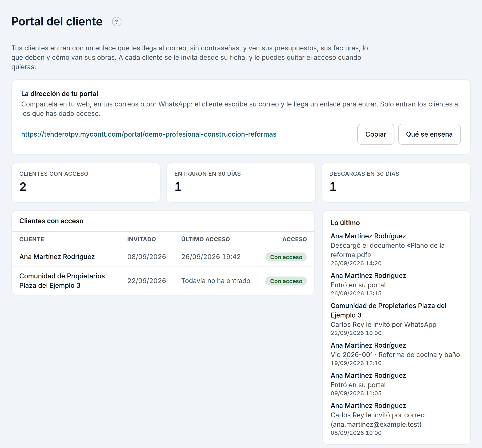Click the ACCESO column header
482x448 pixels.
click(294, 239)
